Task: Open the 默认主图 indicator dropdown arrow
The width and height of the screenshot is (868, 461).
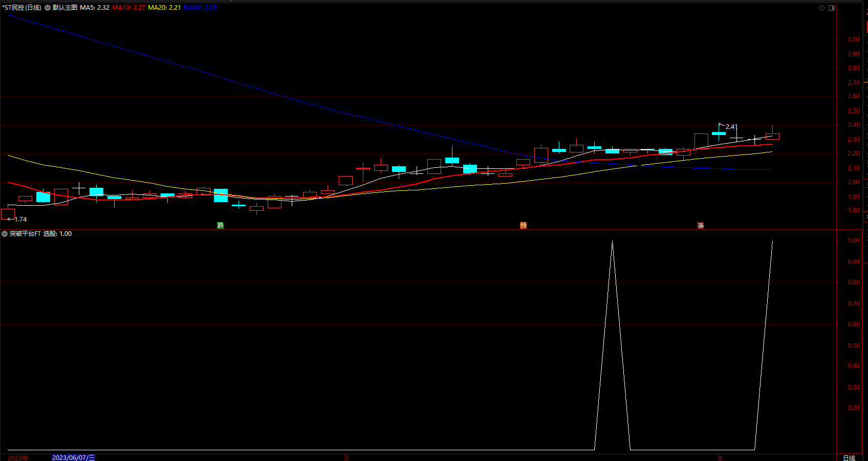Action: pyautogui.click(x=48, y=8)
